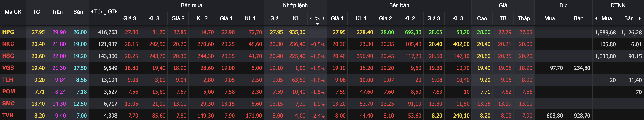The height and width of the screenshot is (120, 644).
Task: Click HPG matched price 27.95 cell
Action: point(276,32)
